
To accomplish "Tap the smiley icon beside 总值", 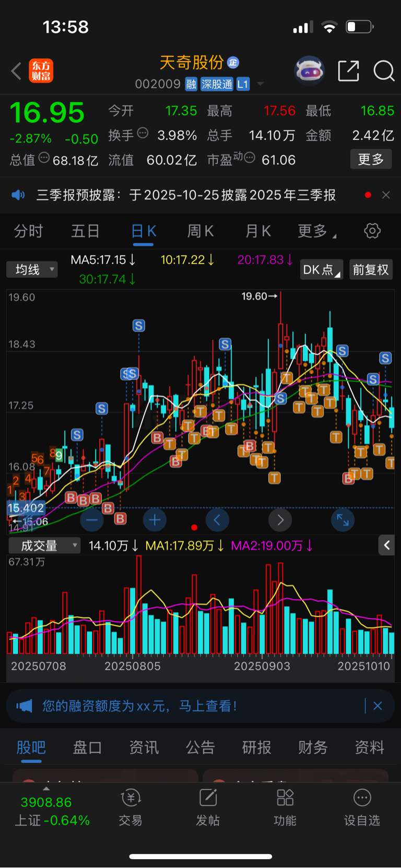I will click(x=44, y=158).
